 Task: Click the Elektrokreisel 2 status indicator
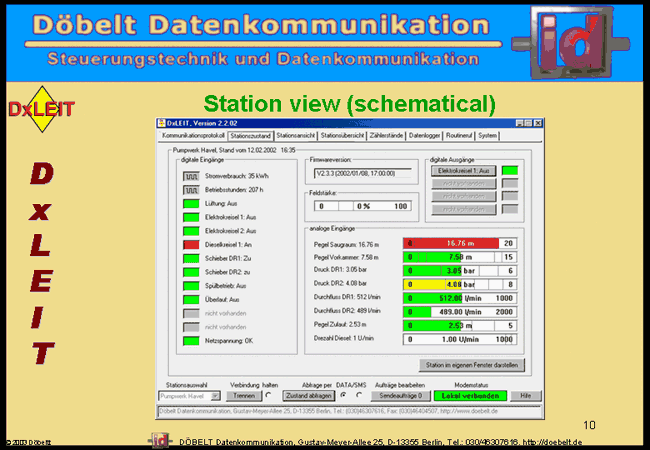191,231
